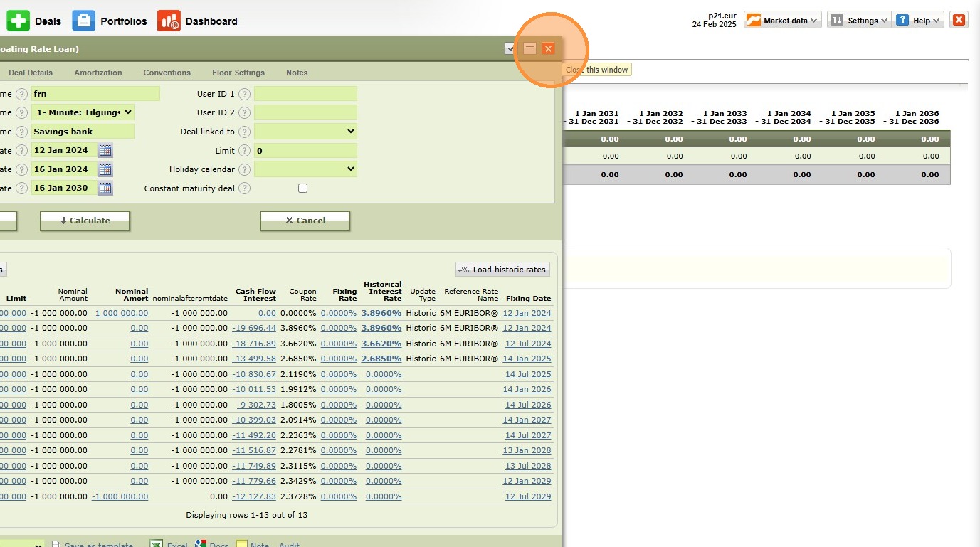
Task: Open the blue Portfolios icon
Action: click(84, 21)
